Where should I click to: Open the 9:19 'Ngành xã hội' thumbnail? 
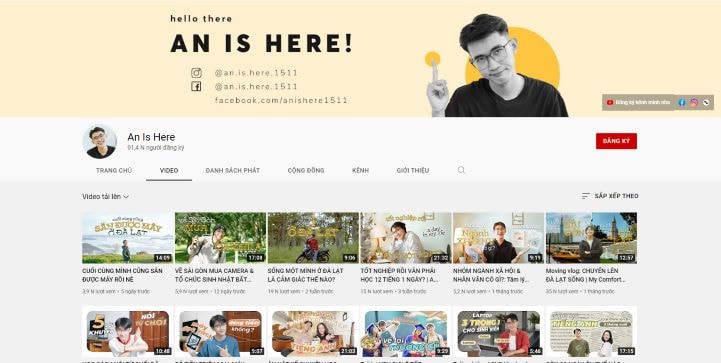coord(498,237)
